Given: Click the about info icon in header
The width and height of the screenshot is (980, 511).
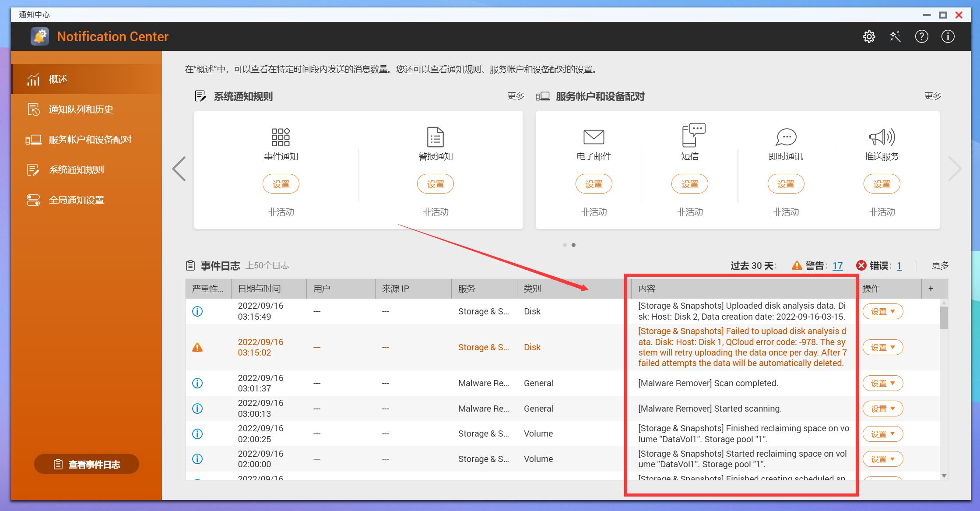Looking at the screenshot, I should [x=948, y=37].
